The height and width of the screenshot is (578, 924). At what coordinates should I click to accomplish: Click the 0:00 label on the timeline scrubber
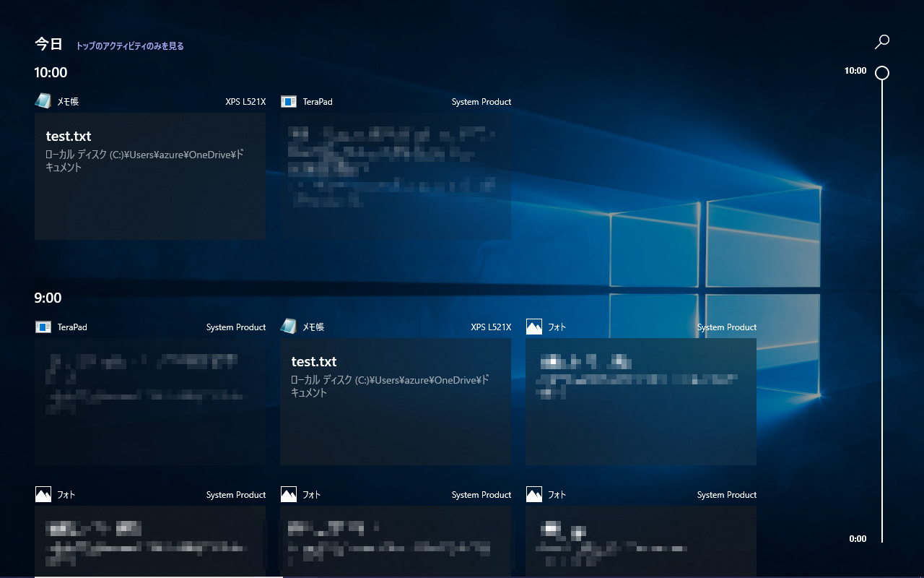coord(858,539)
